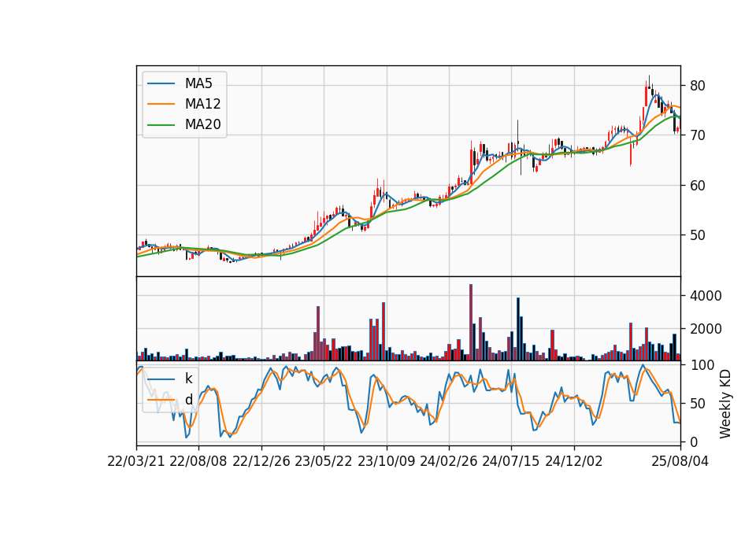Click the 22/12/26 date tick label
756x543 pixels.
261,461
